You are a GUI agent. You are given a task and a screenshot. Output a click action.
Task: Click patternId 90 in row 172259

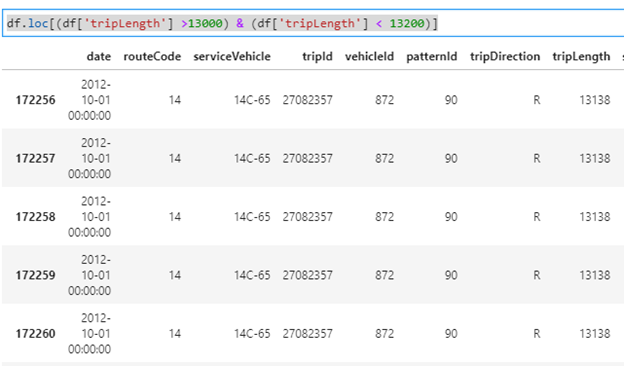(451, 275)
